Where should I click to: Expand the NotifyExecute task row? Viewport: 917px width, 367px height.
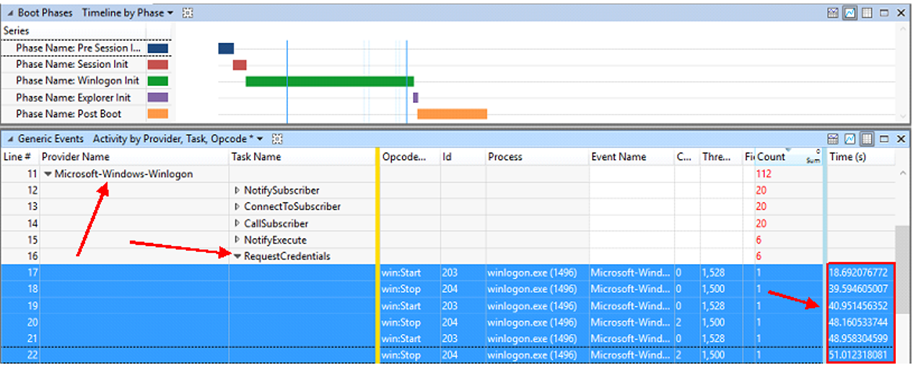(237, 240)
